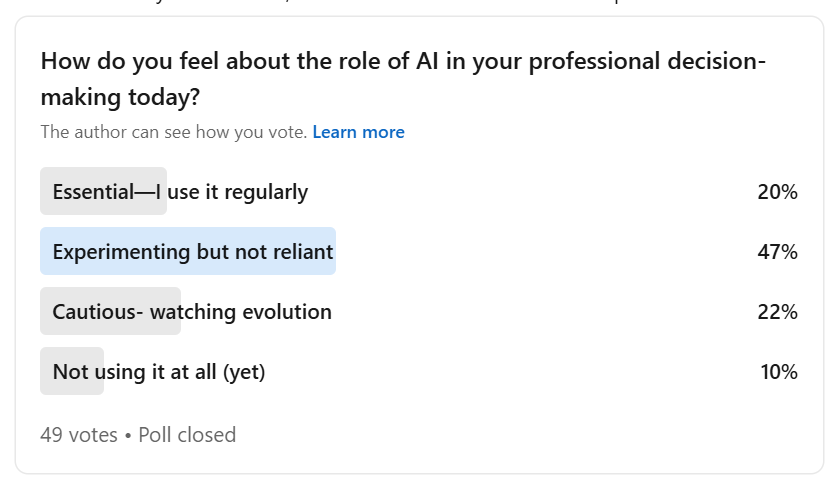The image size is (829, 477).
Task: Select "Not using it at all (yet)"
Action: [159, 372]
